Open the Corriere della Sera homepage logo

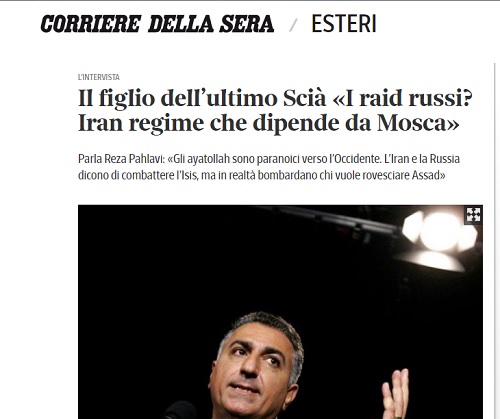157,24
